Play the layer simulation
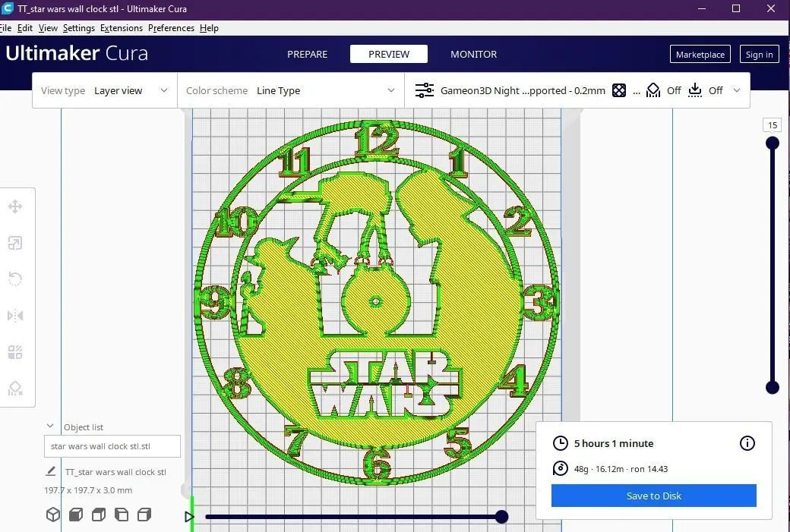Viewport: 790px width, 532px height. click(189, 516)
